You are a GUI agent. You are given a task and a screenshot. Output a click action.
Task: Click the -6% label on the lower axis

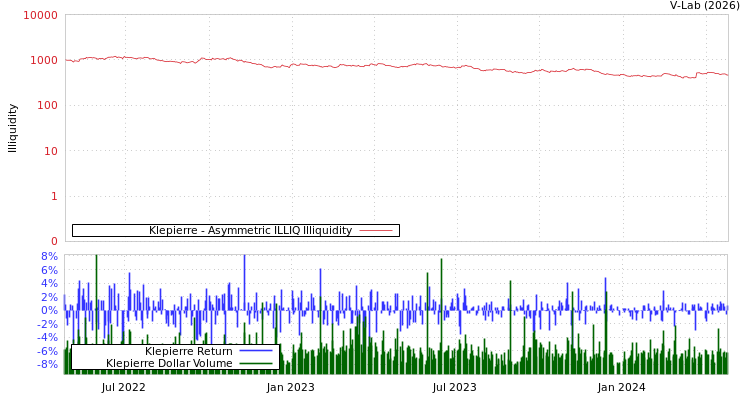point(47,351)
